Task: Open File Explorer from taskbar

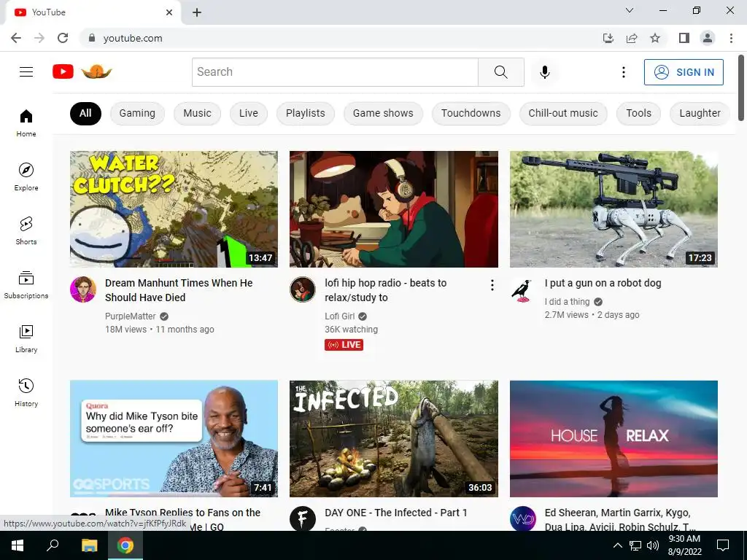Action: click(89, 545)
